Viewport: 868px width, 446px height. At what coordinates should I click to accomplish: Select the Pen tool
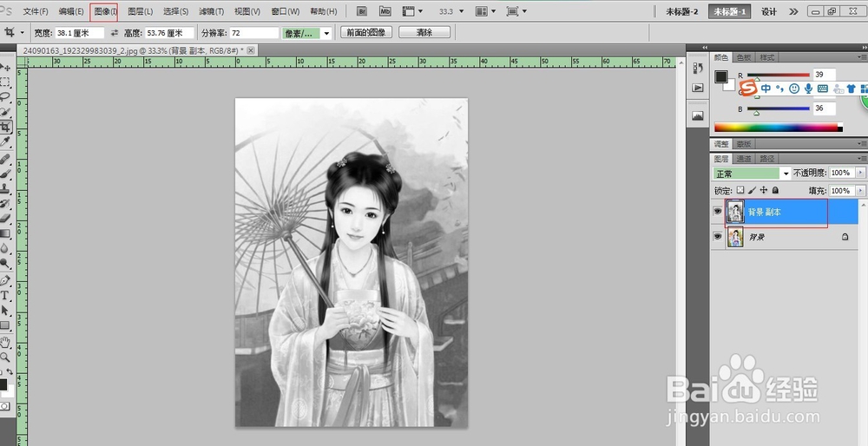click(5, 280)
